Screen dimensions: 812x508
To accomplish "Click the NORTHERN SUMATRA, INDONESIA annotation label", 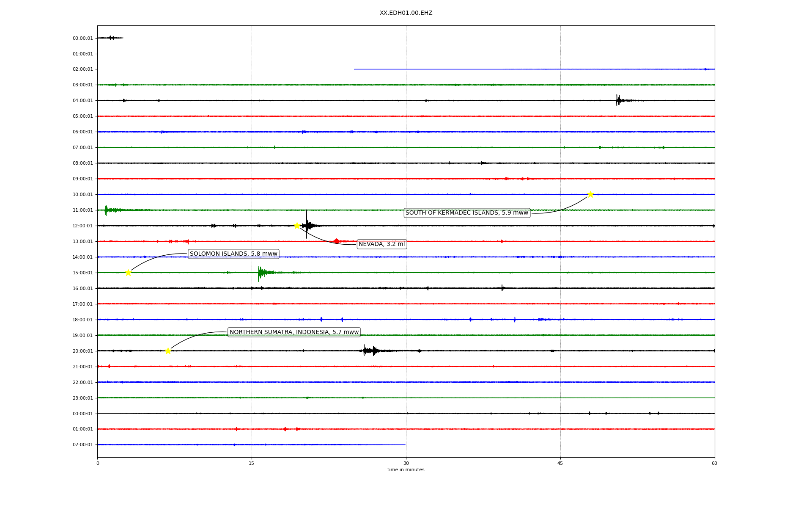I will click(x=294, y=332).
